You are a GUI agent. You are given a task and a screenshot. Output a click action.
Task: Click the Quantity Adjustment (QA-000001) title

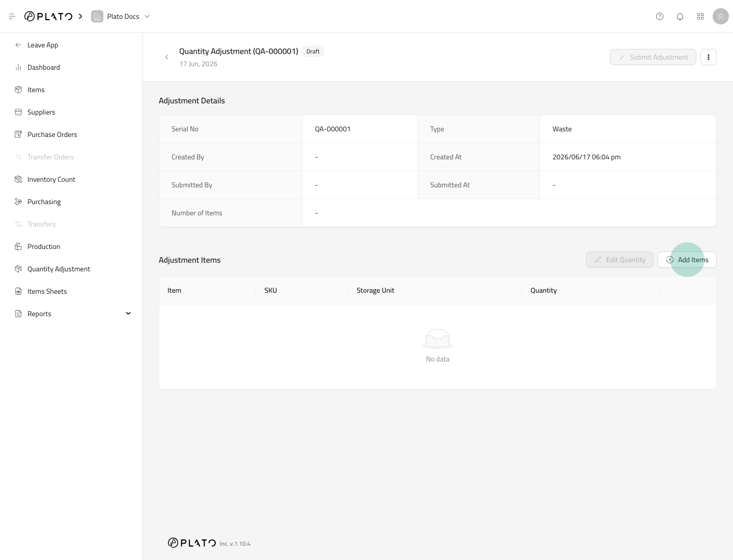tap(239, 51)
